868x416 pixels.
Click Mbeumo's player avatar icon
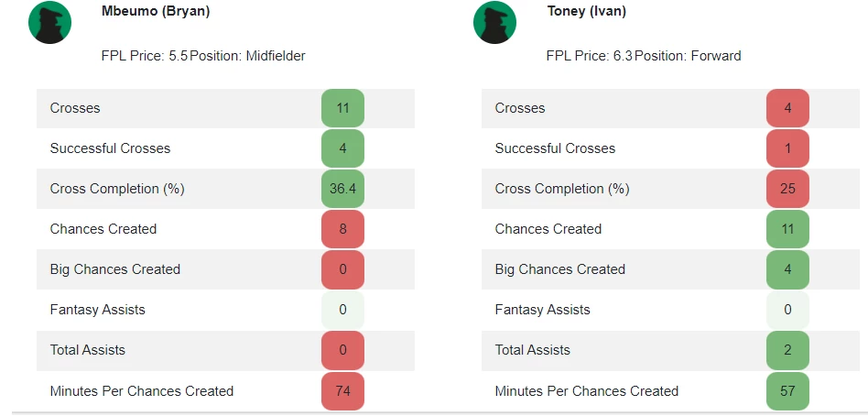click(x=49, y=23)
